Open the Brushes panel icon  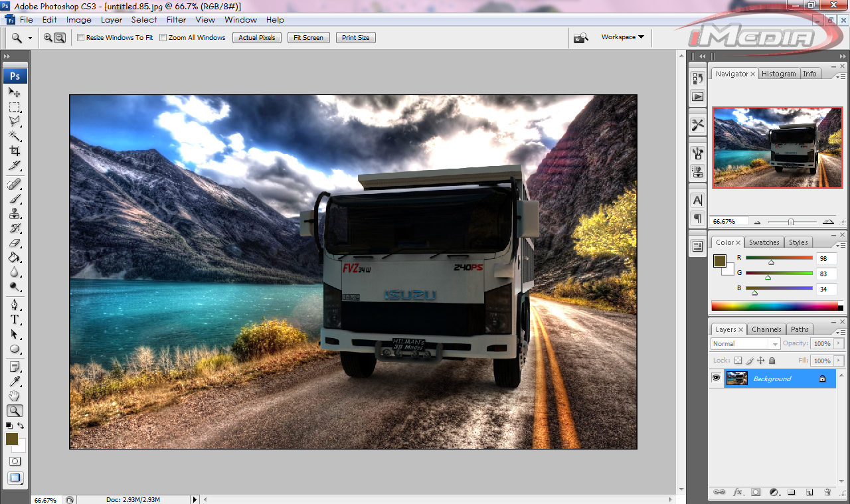[697, 154]
